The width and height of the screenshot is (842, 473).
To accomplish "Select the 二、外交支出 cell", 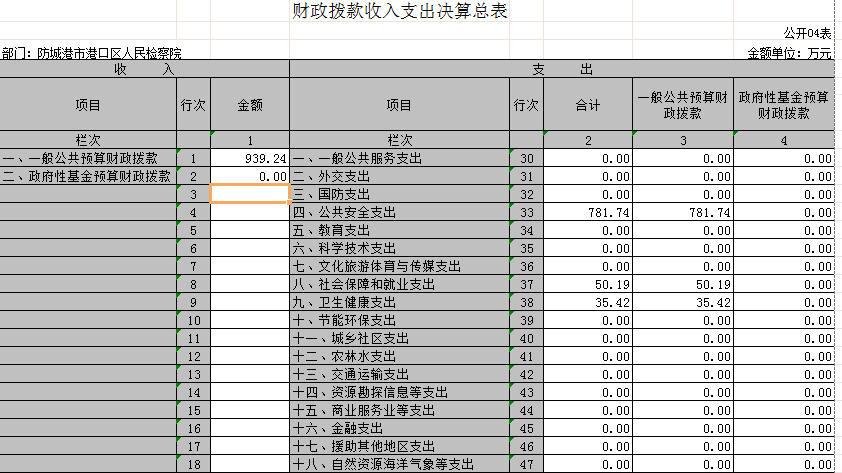I will pyautogui.click(x=400, y=176).
